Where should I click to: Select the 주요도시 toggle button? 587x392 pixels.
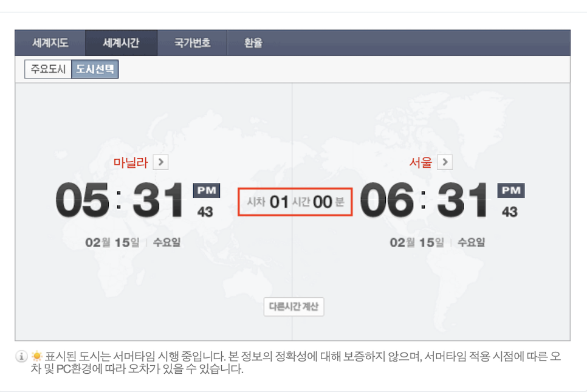[x=48, y=69]
